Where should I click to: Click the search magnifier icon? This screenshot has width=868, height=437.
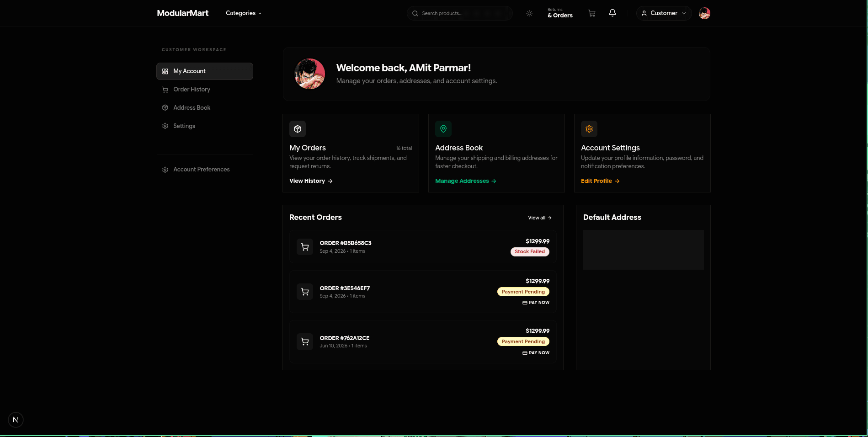[415, 13]
